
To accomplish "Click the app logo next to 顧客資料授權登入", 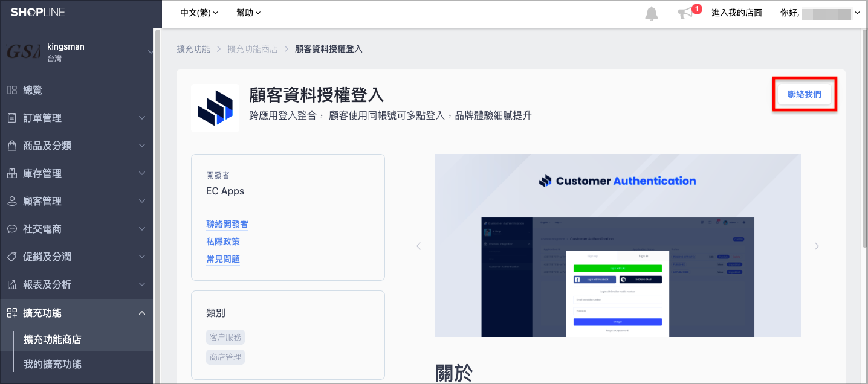I will coord(215,108).
